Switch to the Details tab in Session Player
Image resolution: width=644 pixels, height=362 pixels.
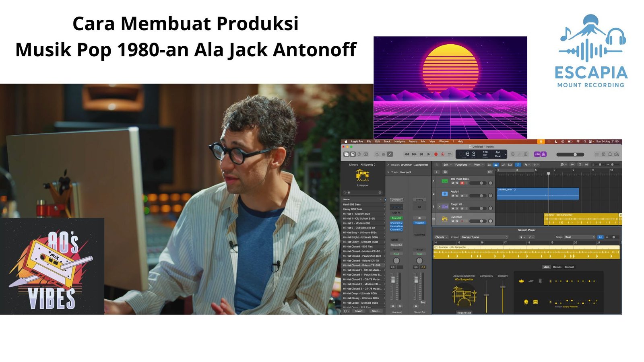pos(557,267)
